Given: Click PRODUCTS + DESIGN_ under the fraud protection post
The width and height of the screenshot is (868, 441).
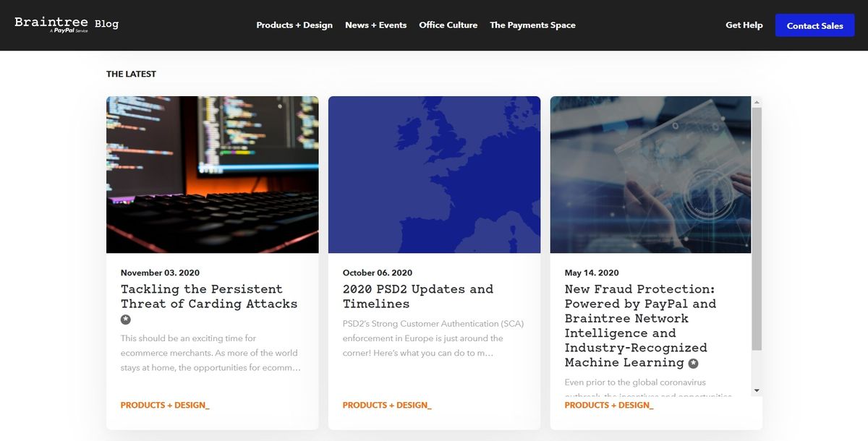Looking at the screenshot, I should click(x=608, y=405).
